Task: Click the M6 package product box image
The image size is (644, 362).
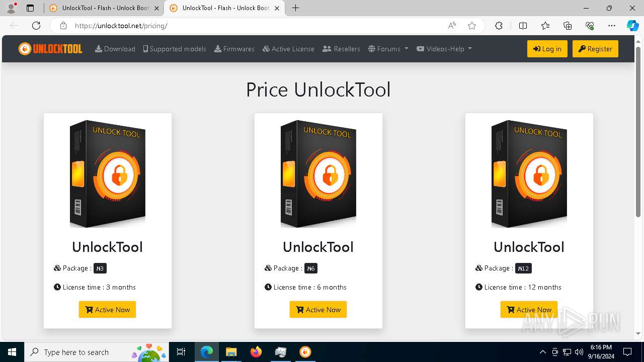Action: click(318, 174)
